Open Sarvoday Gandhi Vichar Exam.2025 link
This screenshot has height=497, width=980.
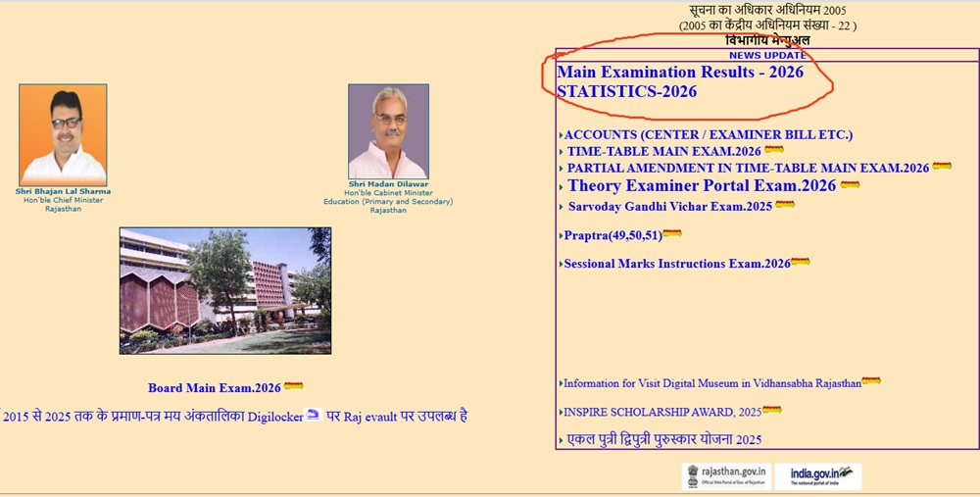click(670, 207)
